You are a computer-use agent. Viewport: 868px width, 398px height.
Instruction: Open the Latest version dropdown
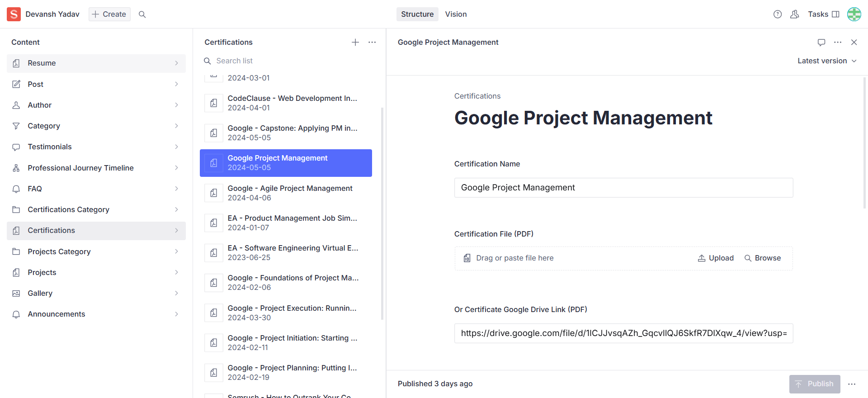click(x=827, y=61)
